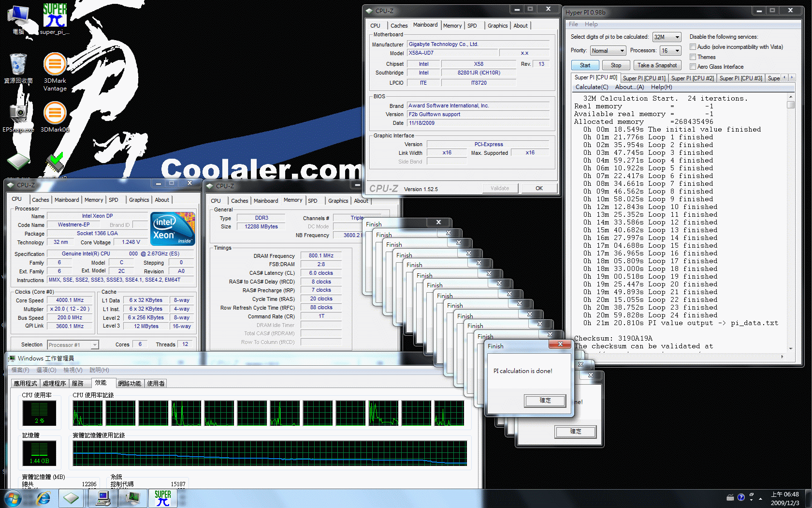Select Super PI [CPU #3] tab
Image resolution: width=812 pixels, height=508 pixels.
740,78
